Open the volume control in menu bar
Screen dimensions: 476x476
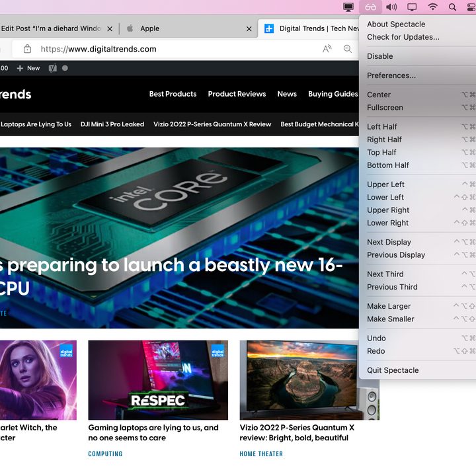[x=391, y=7]
